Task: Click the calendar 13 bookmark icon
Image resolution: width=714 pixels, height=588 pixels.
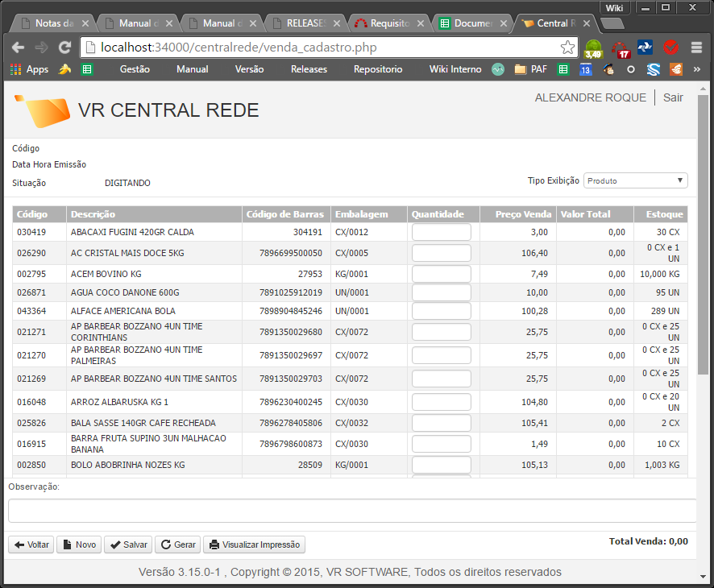Action: (x=586, y=69)
